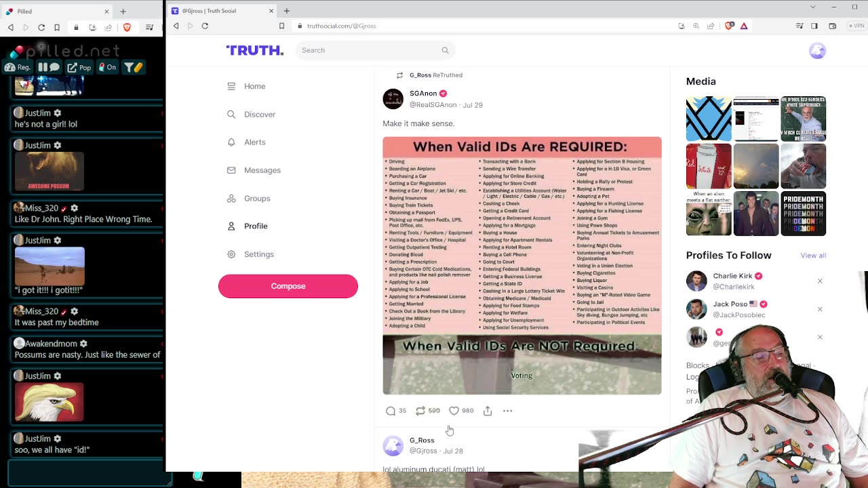Open Alerts in the sidebar

pos(247,142)
